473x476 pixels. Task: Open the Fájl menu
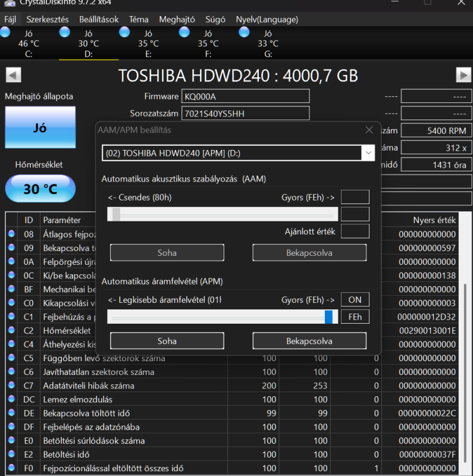coord(10,19)
